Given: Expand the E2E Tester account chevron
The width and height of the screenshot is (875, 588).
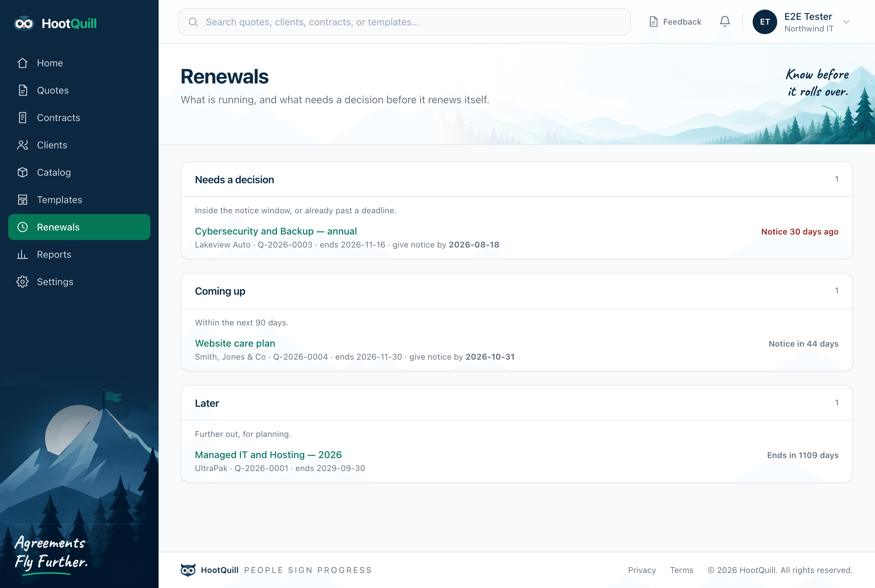Looking at the screenshot, I should click(x=846, y=22).
